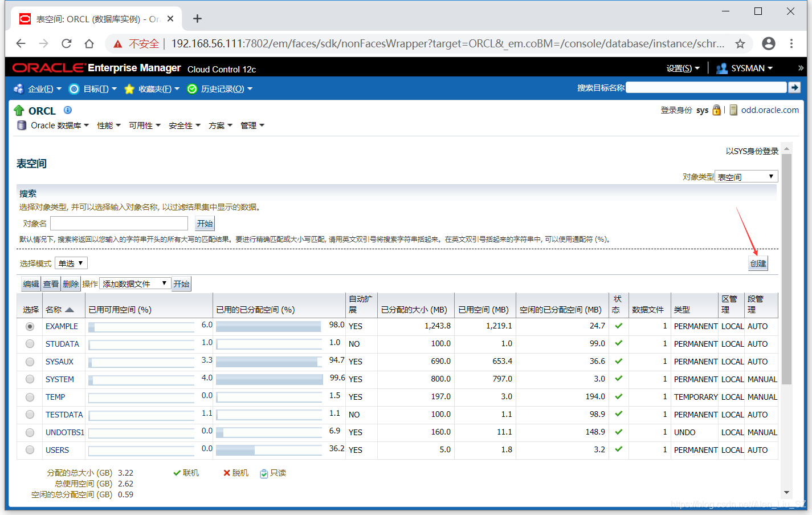Open the 安全性 menu
The width and height of the screenshot is (812, 515).
tap(185, 125)
